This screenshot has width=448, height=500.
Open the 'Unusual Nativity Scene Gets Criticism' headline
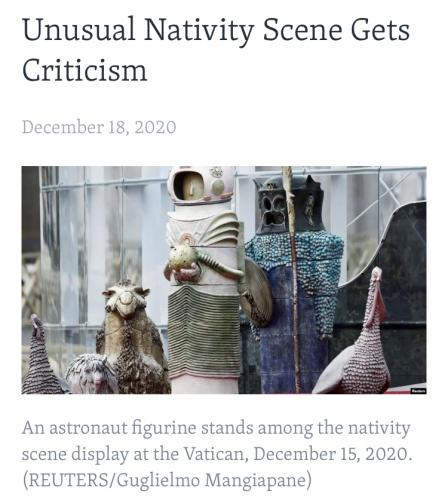[216, 49]
